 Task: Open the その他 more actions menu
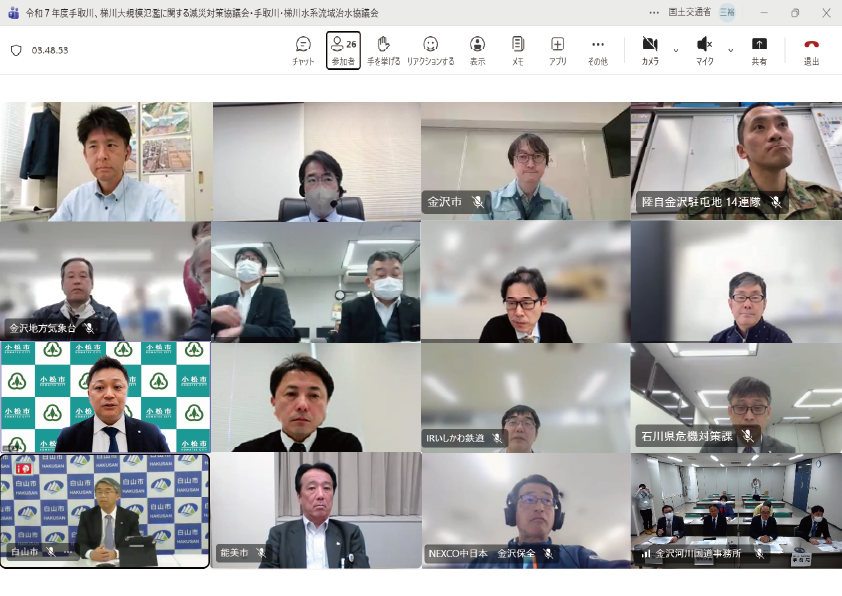[597, 50]
